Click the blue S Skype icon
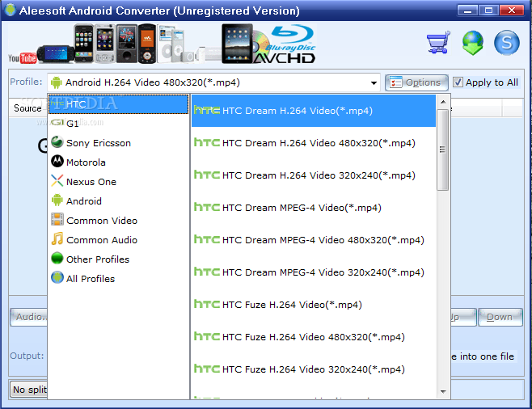532x409 pixels. pyautogui.click(x=507, y=43)
